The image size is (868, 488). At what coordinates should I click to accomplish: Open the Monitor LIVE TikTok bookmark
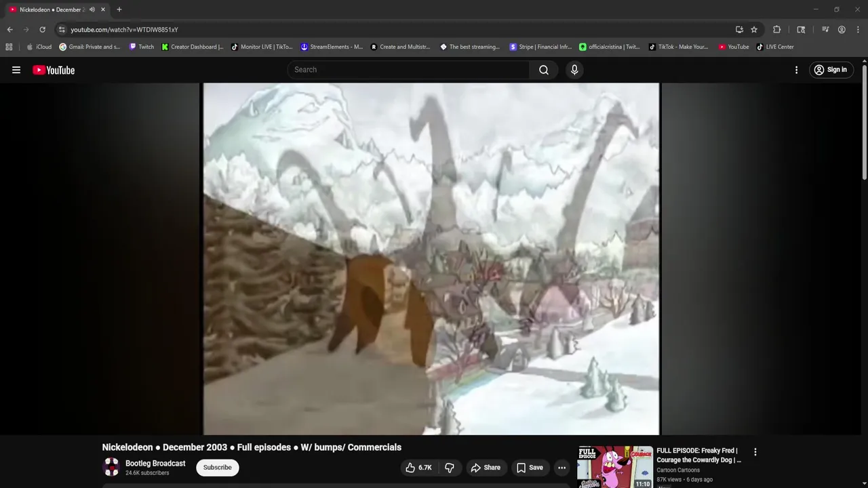coord(262,47)
